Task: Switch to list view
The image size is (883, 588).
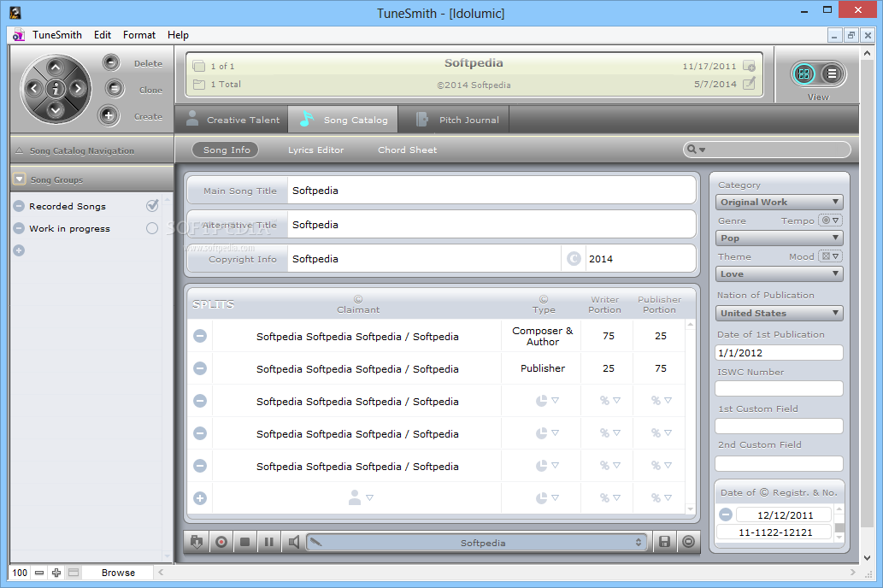Action: [832, 73]
